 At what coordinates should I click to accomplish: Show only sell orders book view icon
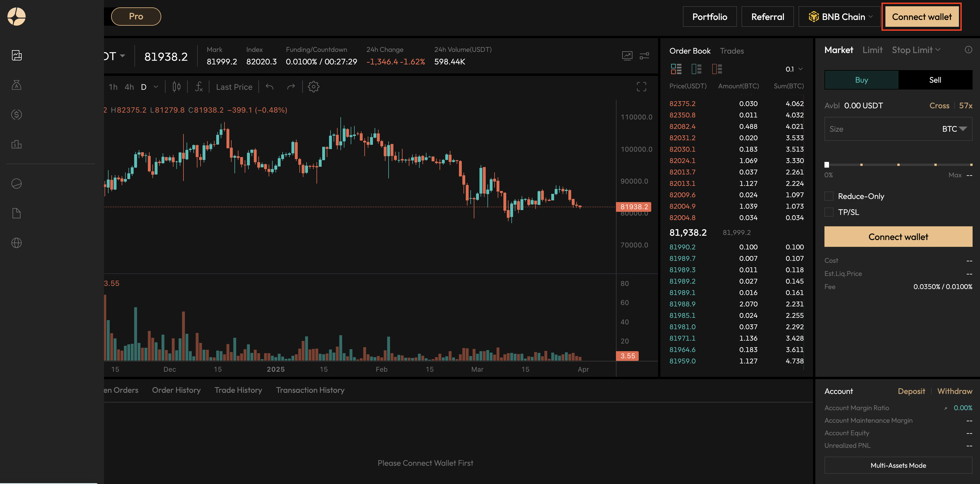click(717, 69)
